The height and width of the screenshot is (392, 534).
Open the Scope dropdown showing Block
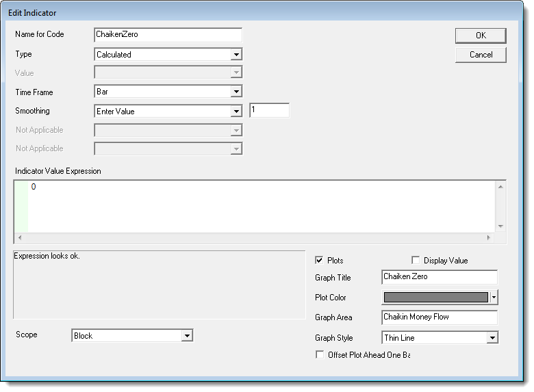click(x=186, y=336)
